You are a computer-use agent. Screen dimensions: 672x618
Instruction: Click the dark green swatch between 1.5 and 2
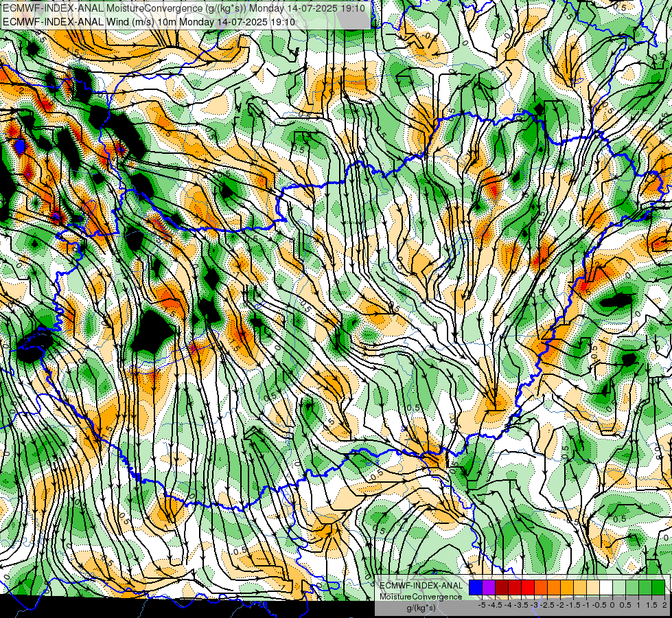coord(658,588)
